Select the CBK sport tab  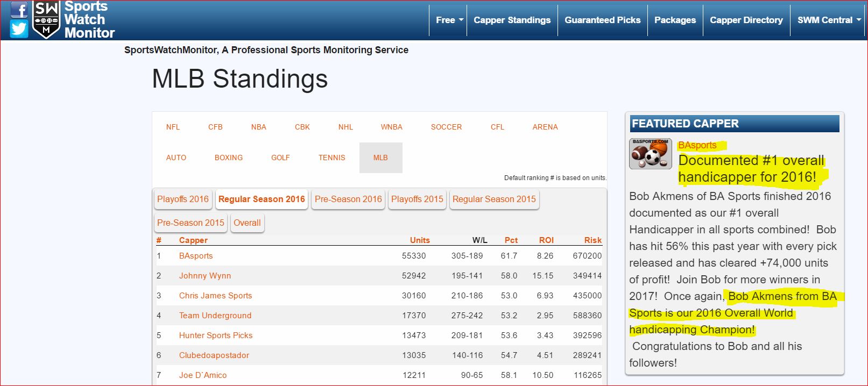[302, 127]
